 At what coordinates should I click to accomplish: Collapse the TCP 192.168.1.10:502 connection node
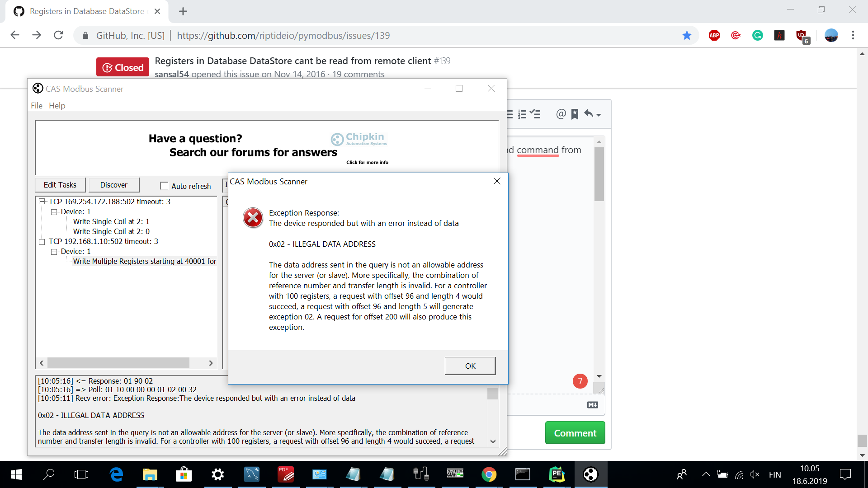click(x=42, y=241)
